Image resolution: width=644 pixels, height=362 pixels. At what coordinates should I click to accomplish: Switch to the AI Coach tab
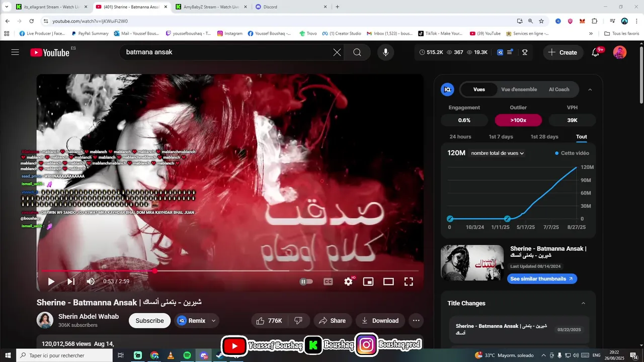559,89
